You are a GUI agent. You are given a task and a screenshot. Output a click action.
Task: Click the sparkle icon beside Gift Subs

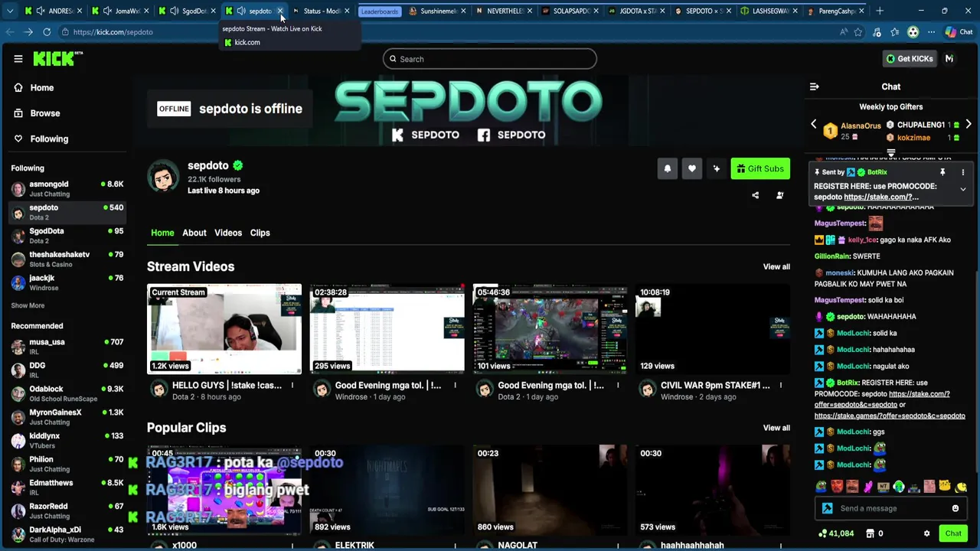[x=716, y=169]
